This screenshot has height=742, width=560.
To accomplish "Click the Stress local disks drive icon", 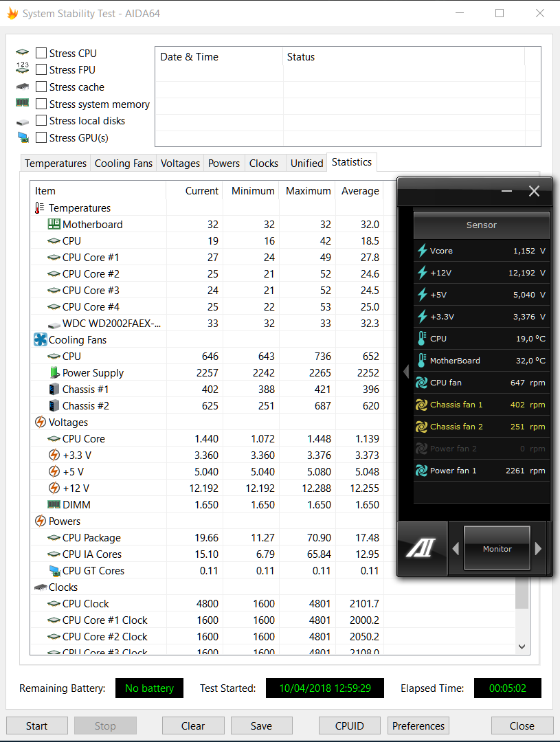I will (22, 122).
